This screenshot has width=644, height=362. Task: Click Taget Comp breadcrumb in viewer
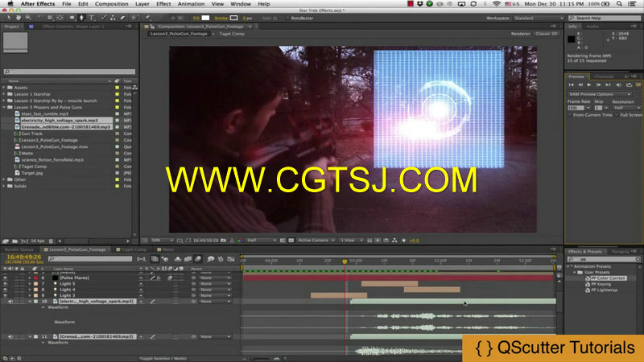232,34
